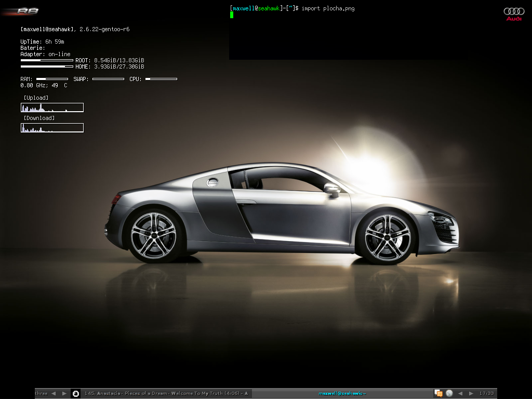Screen dimensions: 532x399
Task: Click the CPU usage bar
Action: 161,79
